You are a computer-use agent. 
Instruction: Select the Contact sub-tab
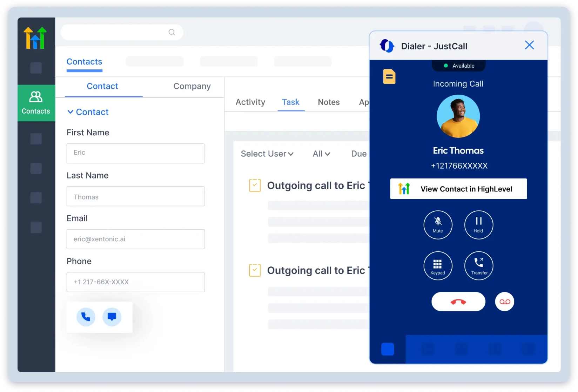pyautogui.click(x=102, y=86)
